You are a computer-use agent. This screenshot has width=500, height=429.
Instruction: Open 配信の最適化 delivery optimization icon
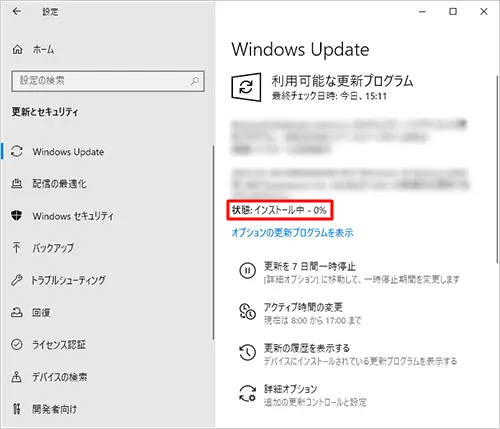point(17,184)
